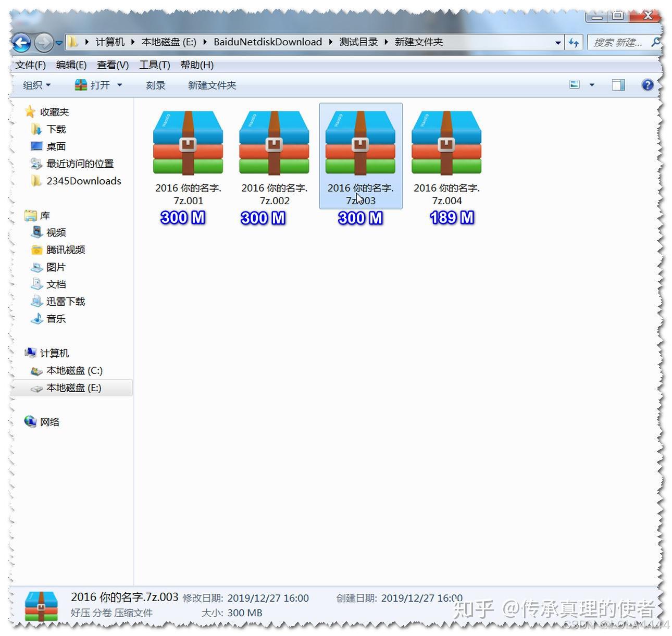Image resolution: width=672 pixels, height=636 pixels.
Task: Select 测试目录 in the address breadcrumb
Action: tap(358, 42)
